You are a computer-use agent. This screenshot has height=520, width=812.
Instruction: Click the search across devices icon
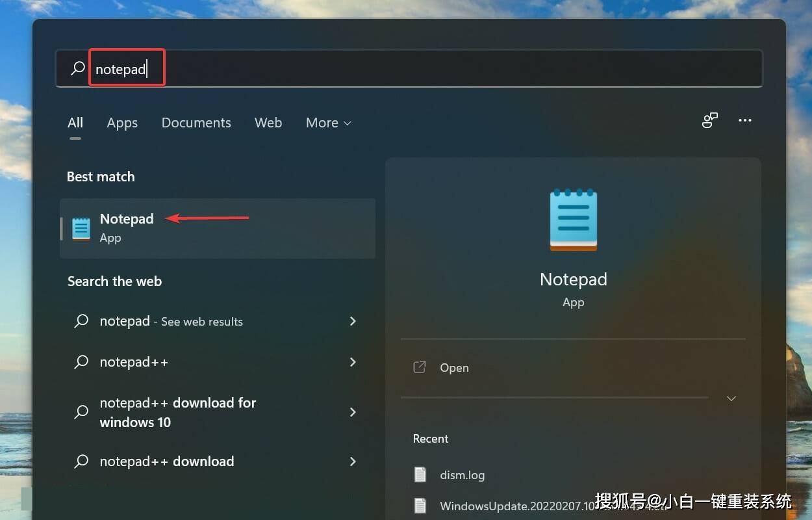(x=710, y=120)
